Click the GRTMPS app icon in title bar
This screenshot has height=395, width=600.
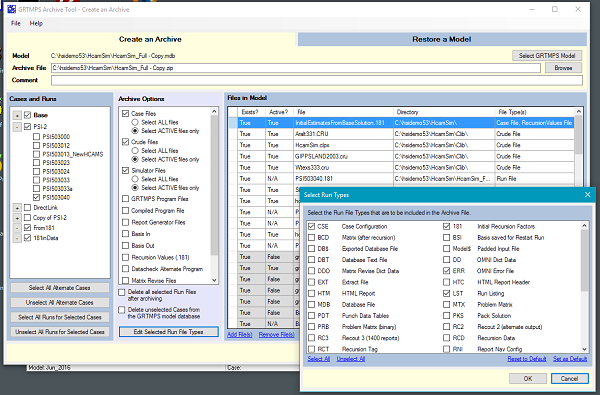[11, 9]
